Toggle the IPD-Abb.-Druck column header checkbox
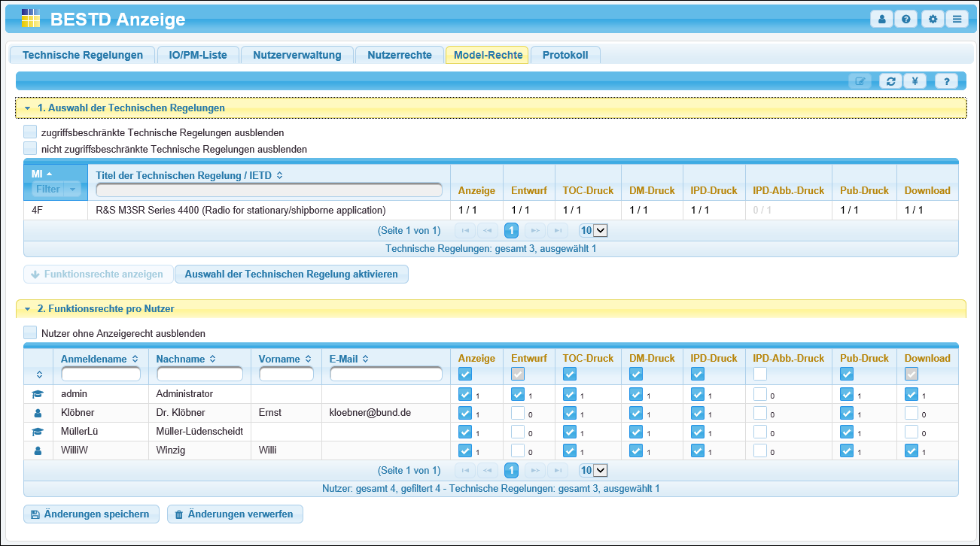 tap(760, 374)
